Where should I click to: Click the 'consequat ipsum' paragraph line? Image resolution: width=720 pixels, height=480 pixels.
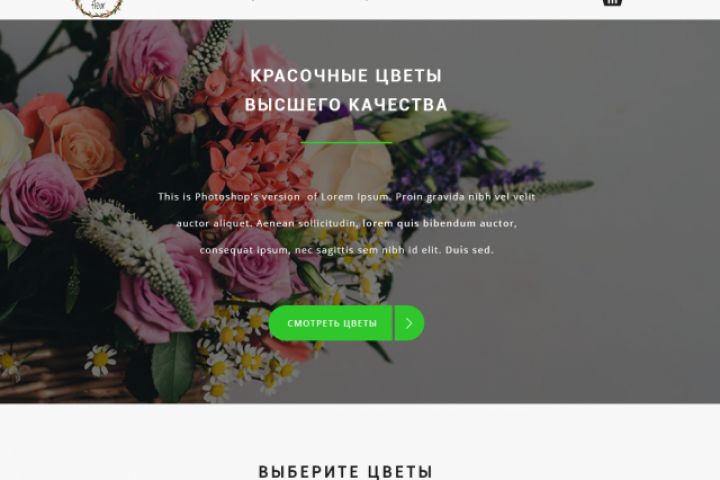(x=347, y=250)
